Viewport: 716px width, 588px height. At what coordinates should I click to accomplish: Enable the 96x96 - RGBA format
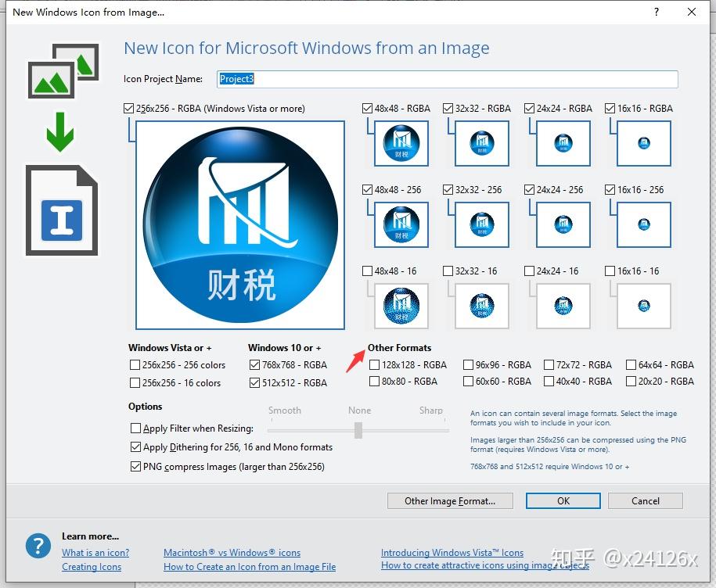pos(468,365)
